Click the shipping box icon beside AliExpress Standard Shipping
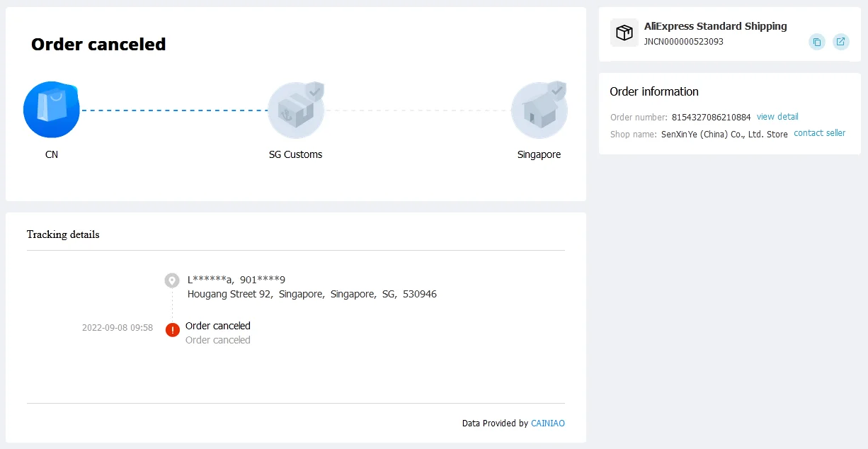Viewport: 868px width, 449px height. (x=624, y=33)
